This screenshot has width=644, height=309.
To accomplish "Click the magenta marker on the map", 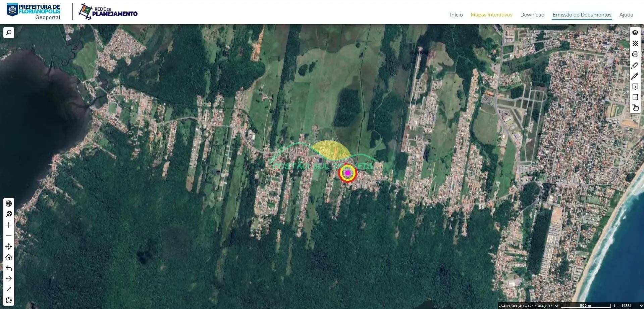I will (348, 173).
